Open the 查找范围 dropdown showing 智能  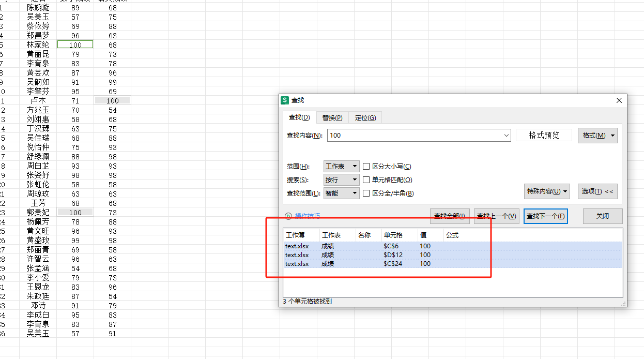pos(341,193)
